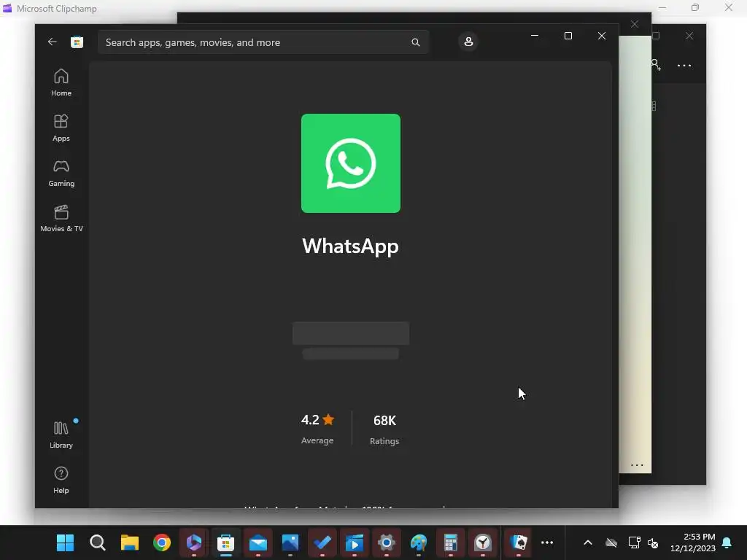The height and width of the screenshot is (560, 747).
Task: Open Calculator from taskbar
Action: pos(451,542)
